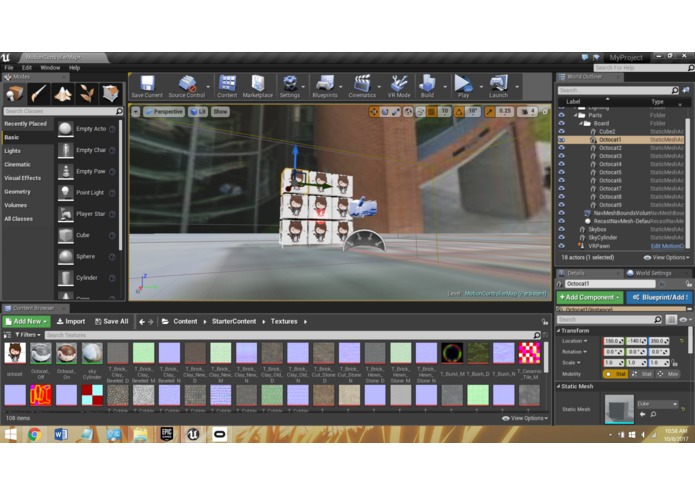This screenshot has height=494, width=695.
Task: Select Cube actor in Basic list
Action: point(86,235)
